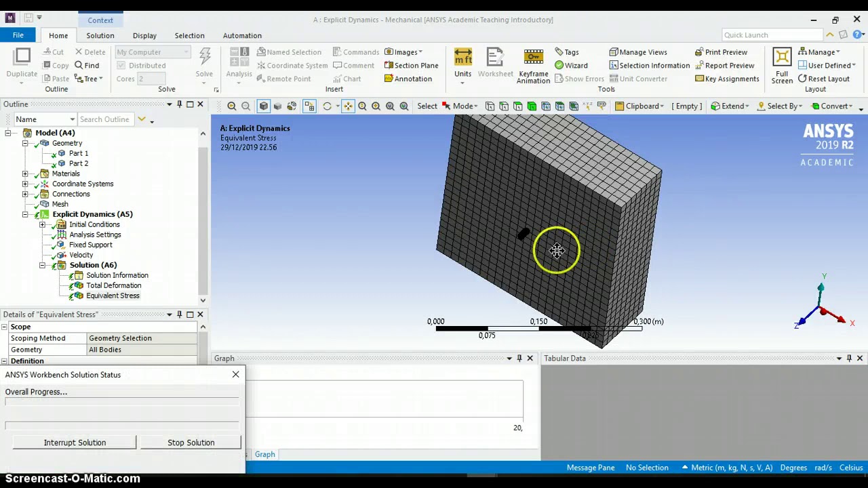Click Reset Layout icon
Viewport: 868px width, 488px height.
[823, 79]
